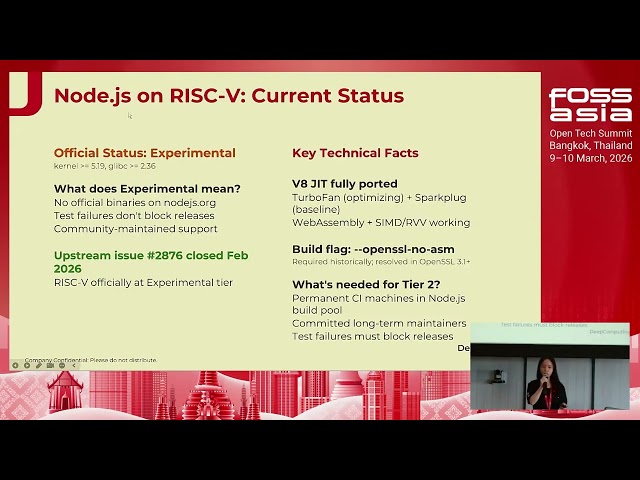
Task: Click the 'V8 JIT fully ported' heading
Action: tap(344, 184)
